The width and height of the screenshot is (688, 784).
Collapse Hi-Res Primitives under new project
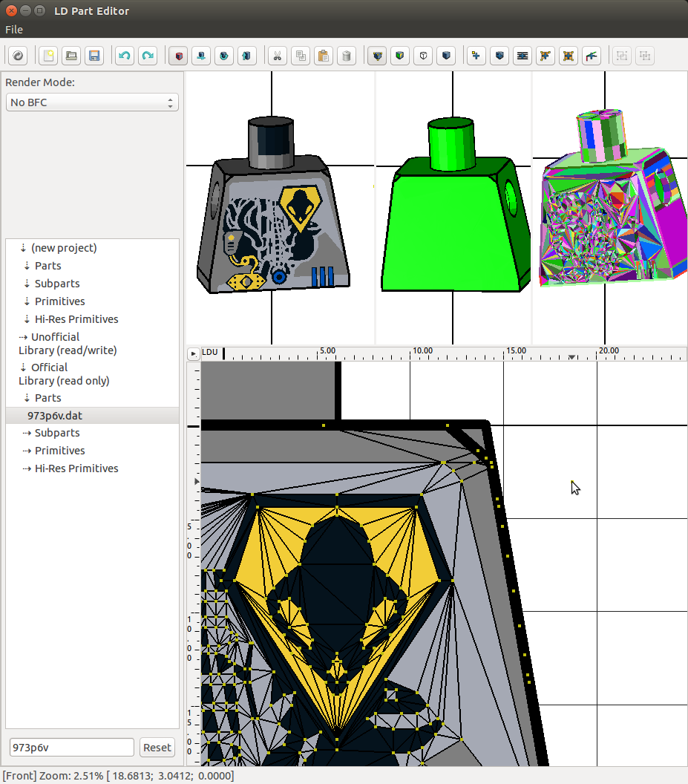pos(27,319)
